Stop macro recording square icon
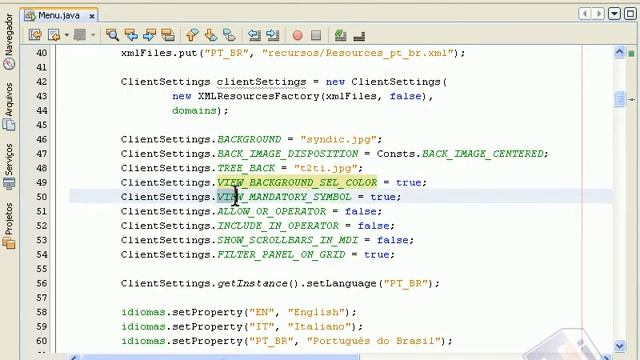The height and width of the screenshot is (360, 640). point(316,35)
